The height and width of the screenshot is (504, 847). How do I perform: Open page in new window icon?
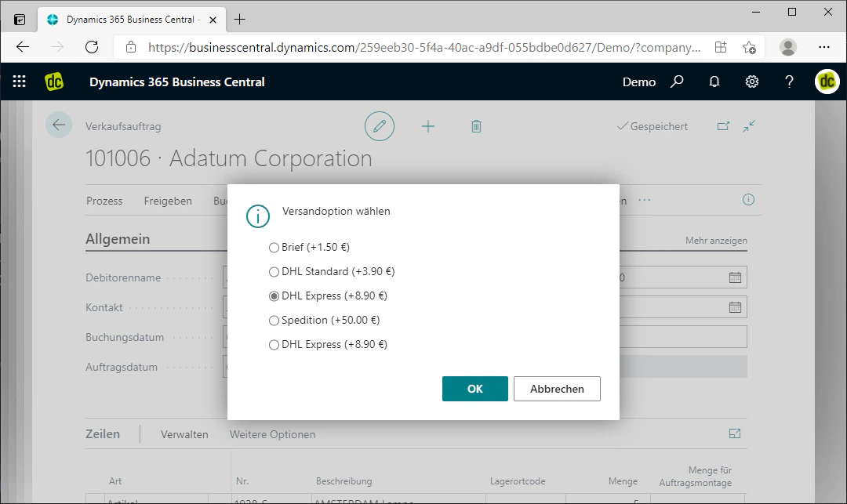(723, 125)
